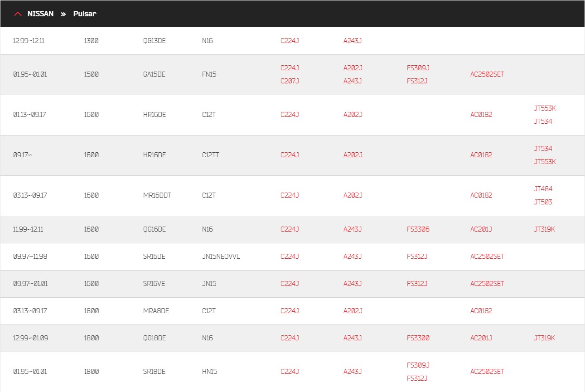The width and height of the screenshot is (585, 392).
Task: Open part A243J in the GA15DE row
Action: [x=353, y=81]
